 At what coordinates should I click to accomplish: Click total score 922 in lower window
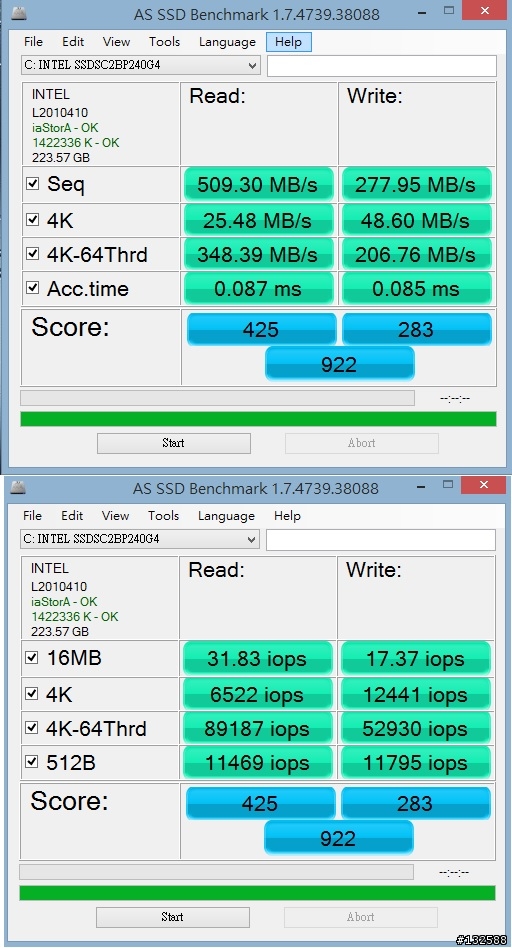[339, 838]
